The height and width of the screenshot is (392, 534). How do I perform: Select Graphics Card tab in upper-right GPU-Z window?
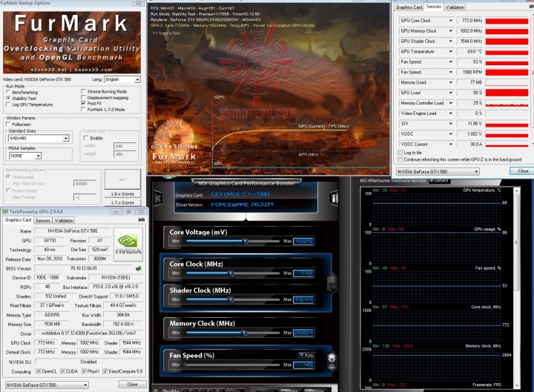(x=409, y=7)
